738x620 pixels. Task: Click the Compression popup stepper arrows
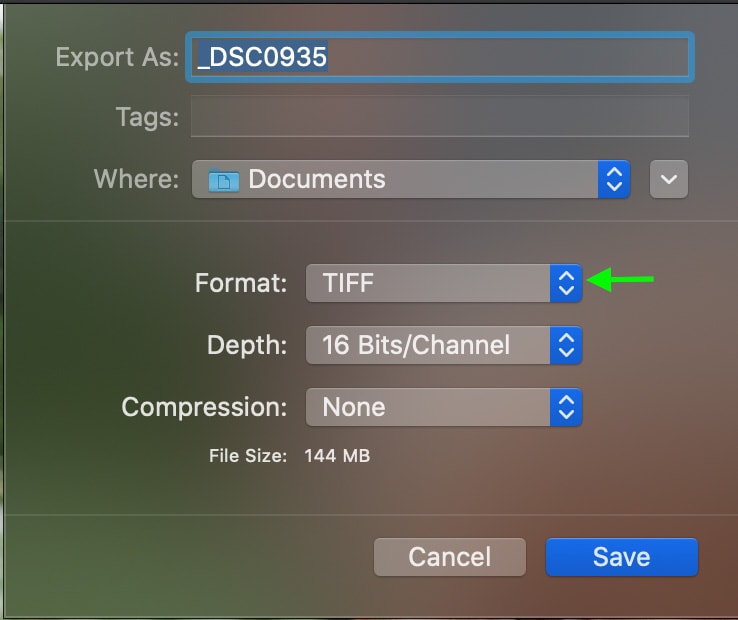pos(566,407)
